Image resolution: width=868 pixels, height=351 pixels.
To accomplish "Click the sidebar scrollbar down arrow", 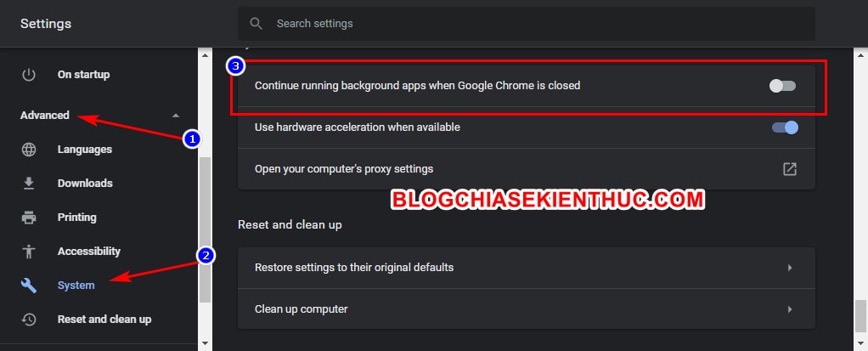I will (205, 343).
